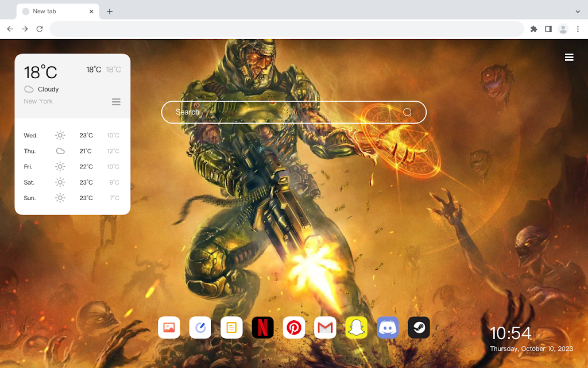This screenshot has height=368, width=588.
Task: Select the "Sun." forecast day label
Action: 30,198
